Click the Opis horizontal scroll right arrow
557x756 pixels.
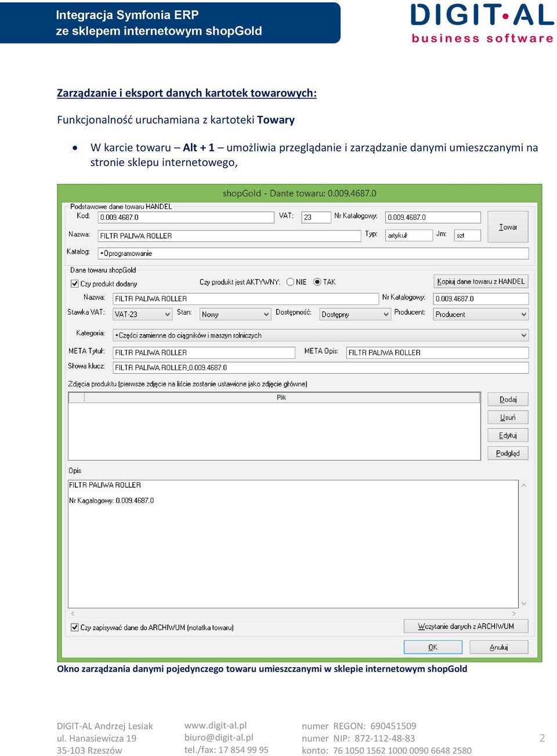coord(514,613)
